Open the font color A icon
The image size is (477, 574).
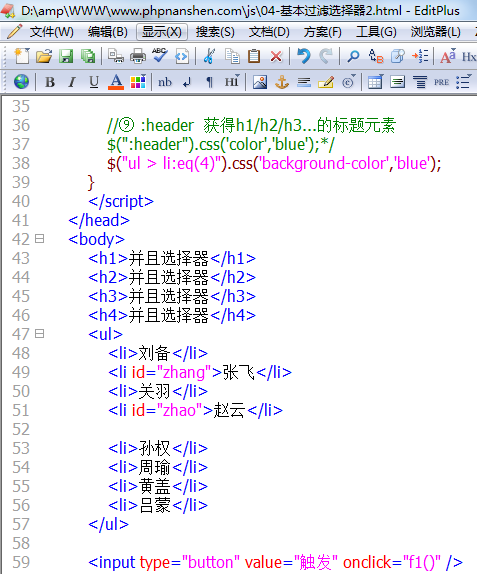pos(116,82)
